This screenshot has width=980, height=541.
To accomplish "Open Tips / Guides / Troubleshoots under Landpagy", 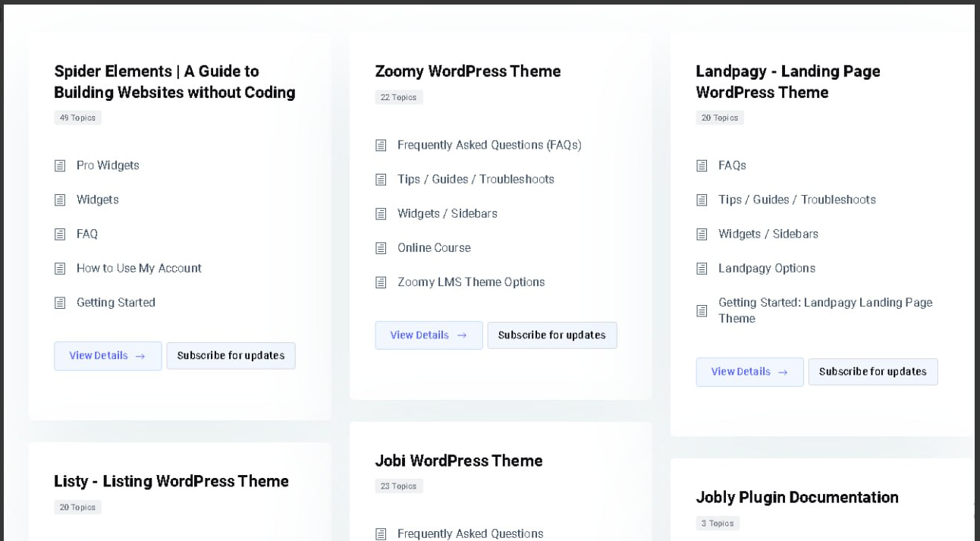I will pos(797,200).
